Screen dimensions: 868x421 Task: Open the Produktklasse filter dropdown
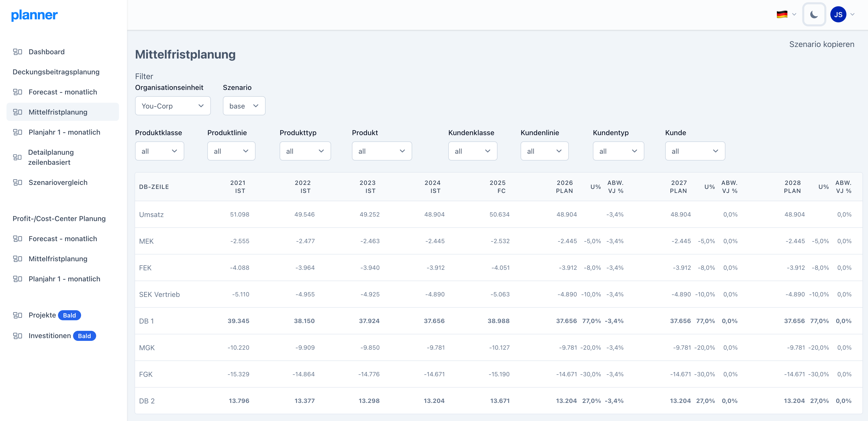click(159, 151)
